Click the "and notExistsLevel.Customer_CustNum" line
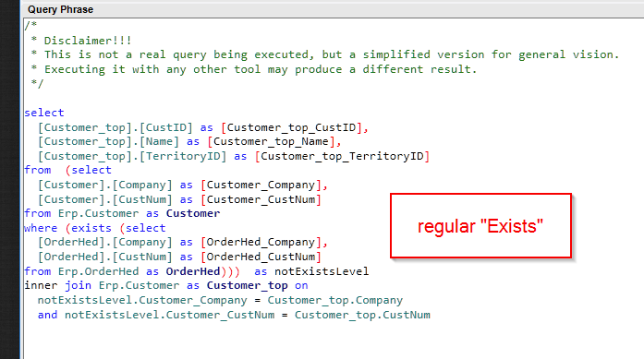This screenshot has width=644, height=359. point(234,315)
